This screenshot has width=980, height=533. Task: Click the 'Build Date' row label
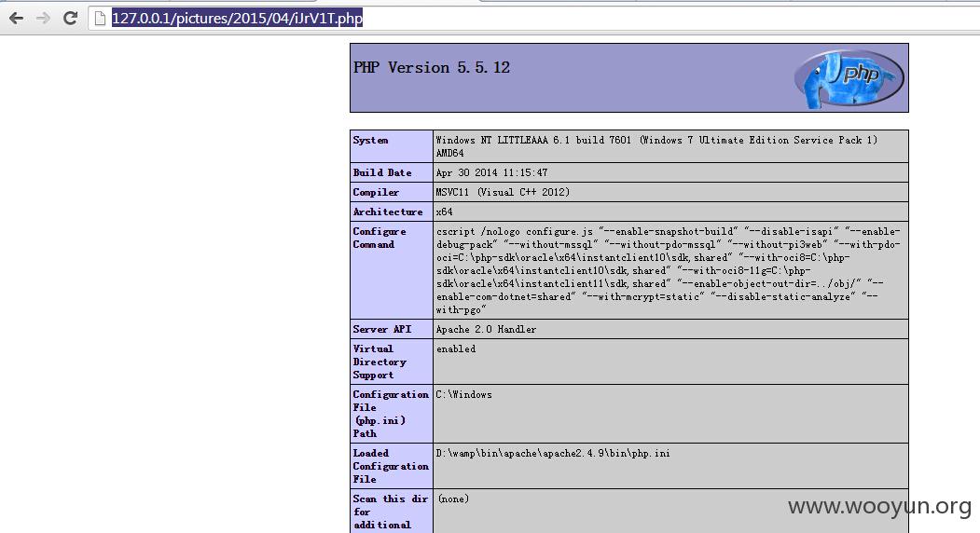(x=382, y=172)
